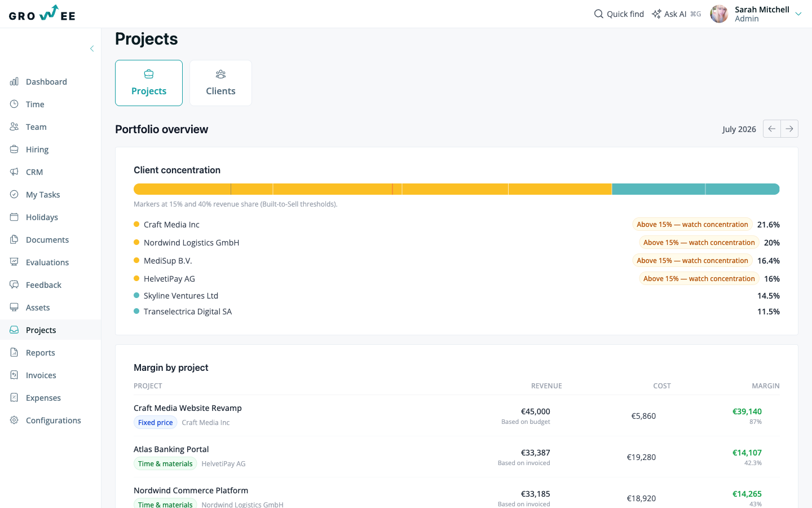Click Sarah Mitchell's avatar picture

coord(719,14)
